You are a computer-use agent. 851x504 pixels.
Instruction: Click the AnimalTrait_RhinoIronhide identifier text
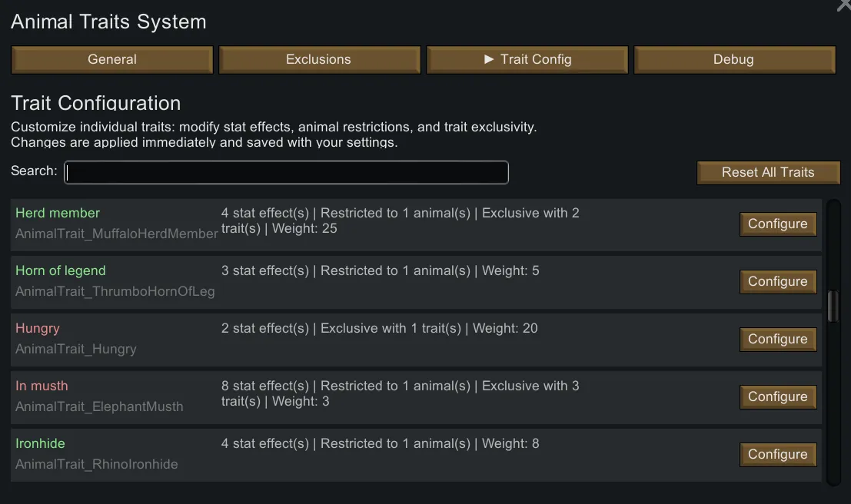click(x=97, y=464)
